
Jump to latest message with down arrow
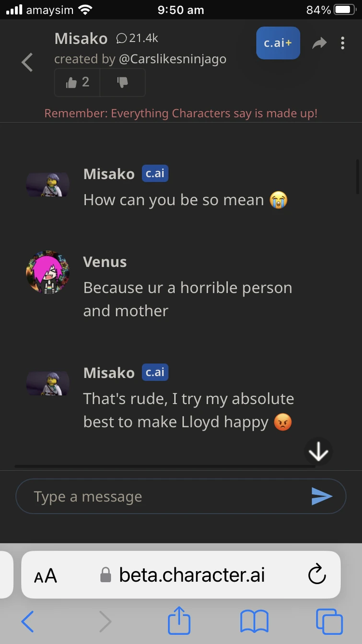[318, 451]
